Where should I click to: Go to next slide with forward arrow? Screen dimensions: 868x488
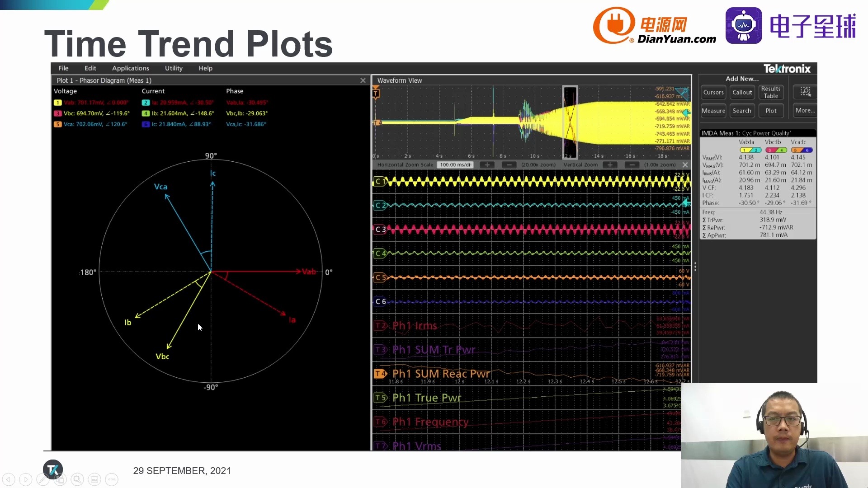[x=26, y=479]
